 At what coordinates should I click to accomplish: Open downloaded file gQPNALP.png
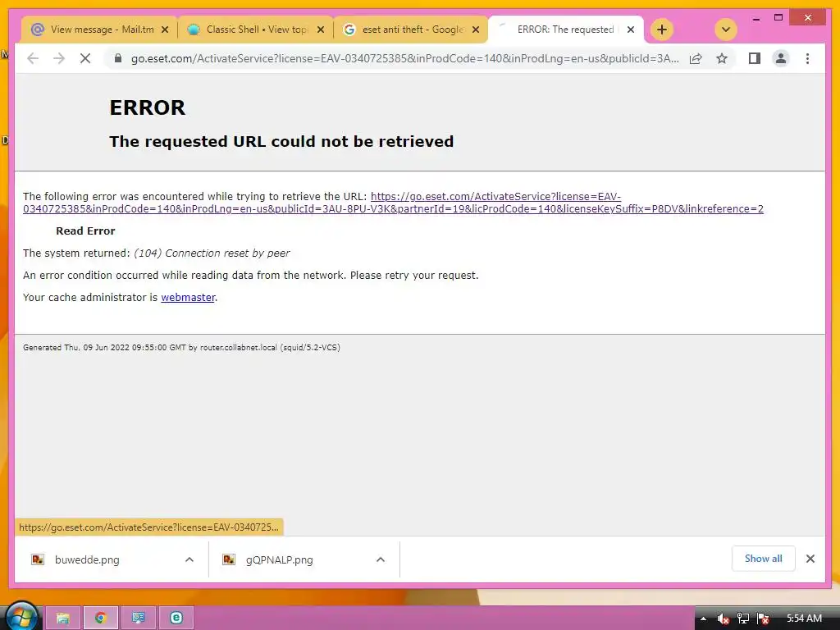tap(279, 559)
